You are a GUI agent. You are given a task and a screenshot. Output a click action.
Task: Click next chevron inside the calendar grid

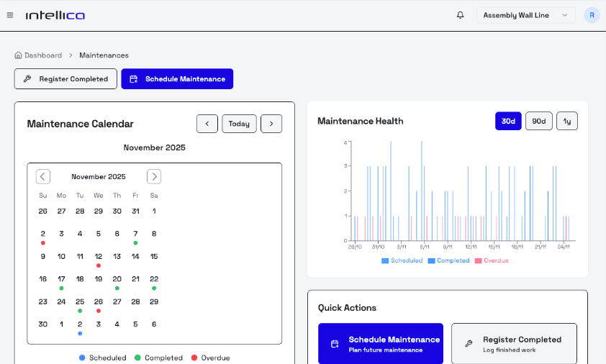154,176
